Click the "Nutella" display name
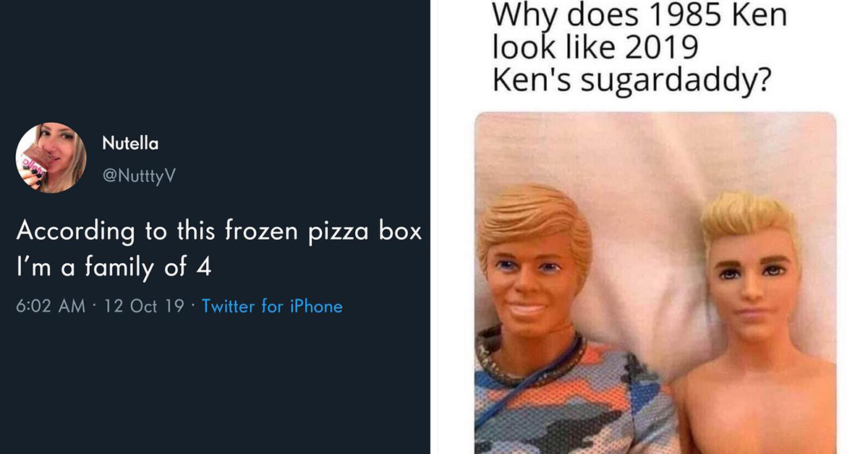 130,143
